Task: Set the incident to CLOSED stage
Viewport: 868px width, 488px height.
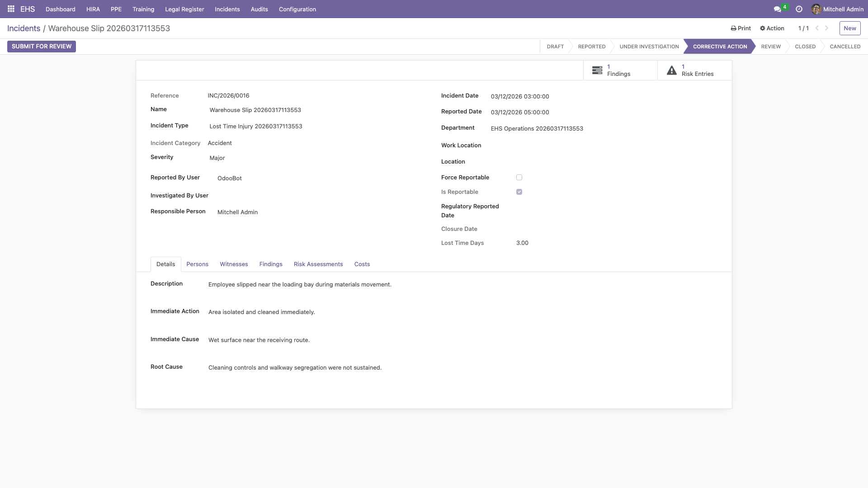Action: click(x=805, y=46)
